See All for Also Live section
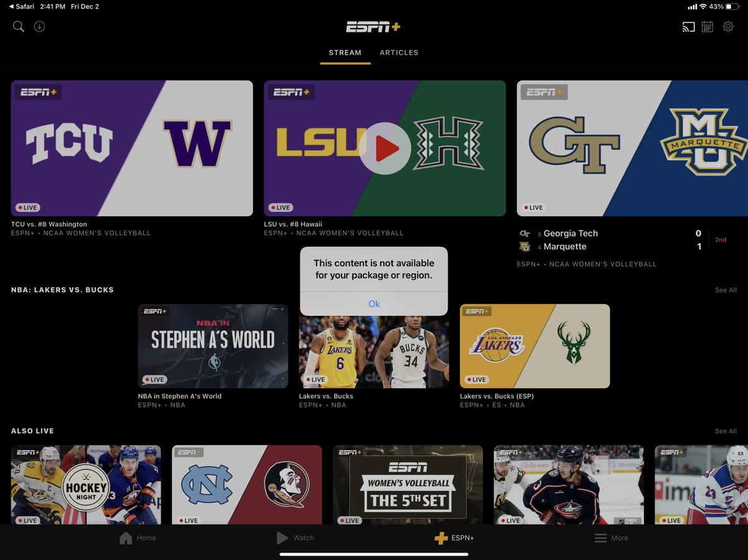 [726, 431]
